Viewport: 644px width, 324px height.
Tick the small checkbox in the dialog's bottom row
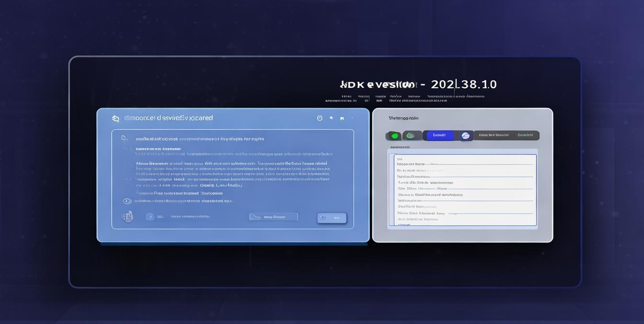[x=150, y=217]
